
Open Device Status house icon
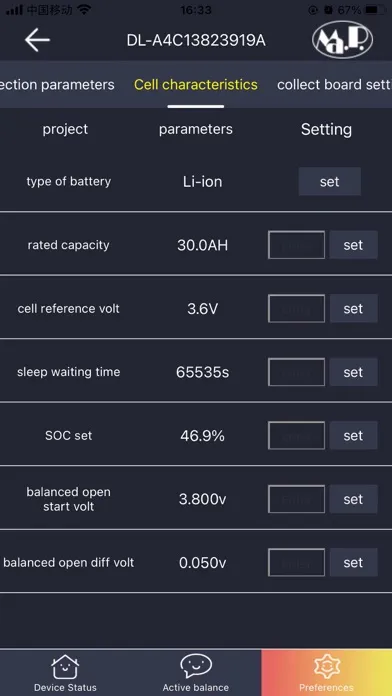[x=65, y=667]
